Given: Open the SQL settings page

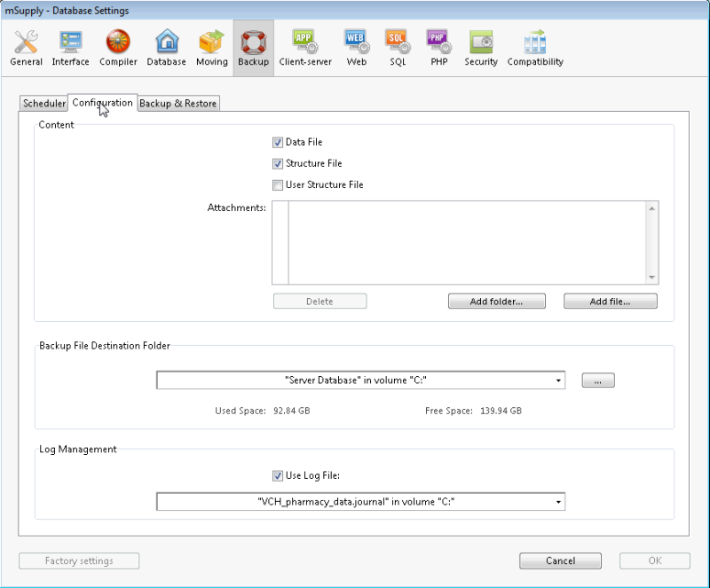Looking at the screenshot, I should (x=397, y=46).
